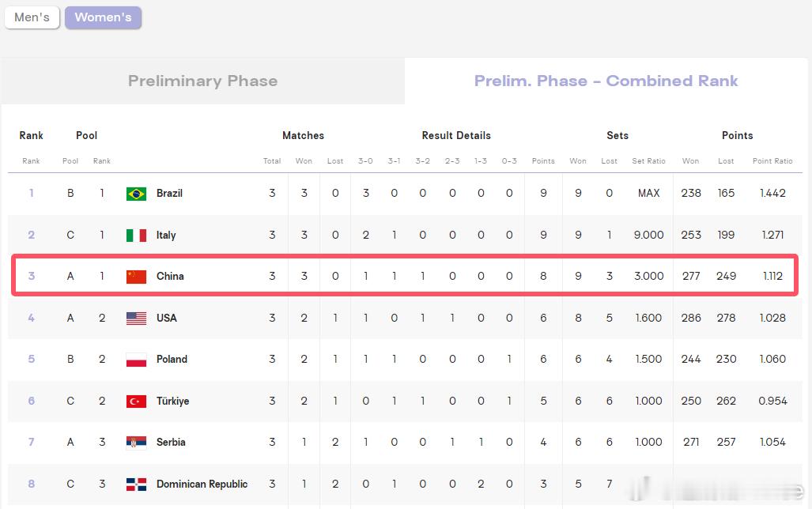Select rank number 4 for USA
Image resolution: width=812 pixels, height=509 pixels.
click(31, 318)
